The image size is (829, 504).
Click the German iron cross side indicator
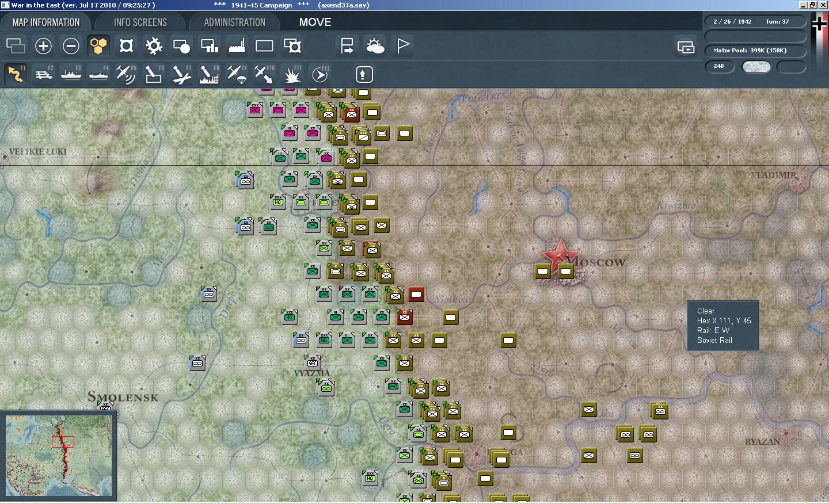819,24
